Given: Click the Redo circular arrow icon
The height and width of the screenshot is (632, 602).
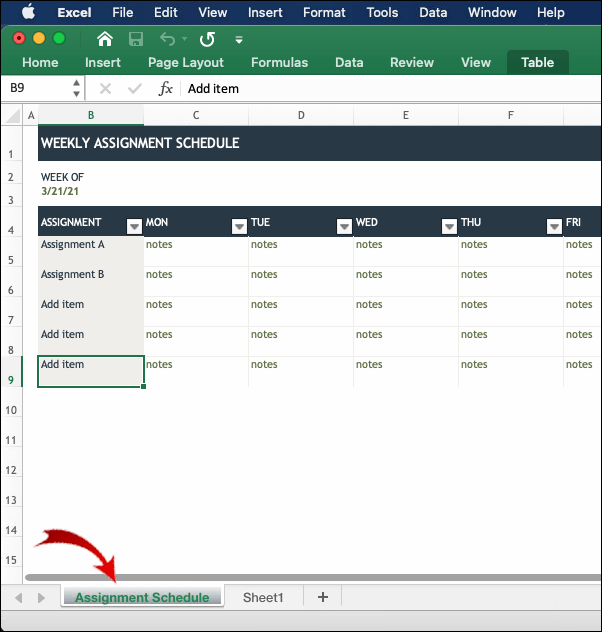Looking at the screenshot, I should (207, 39).
